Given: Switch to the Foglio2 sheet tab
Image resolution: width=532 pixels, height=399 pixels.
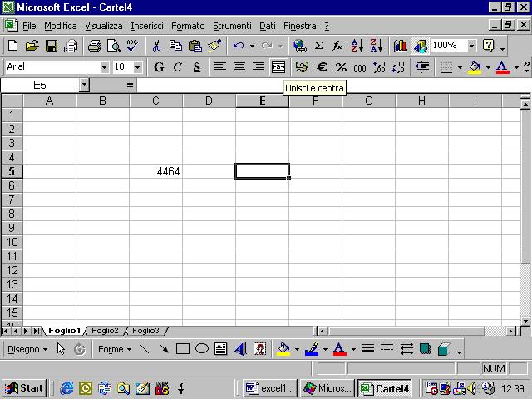Looking at the screenshot, I should [x=105, y=331].
